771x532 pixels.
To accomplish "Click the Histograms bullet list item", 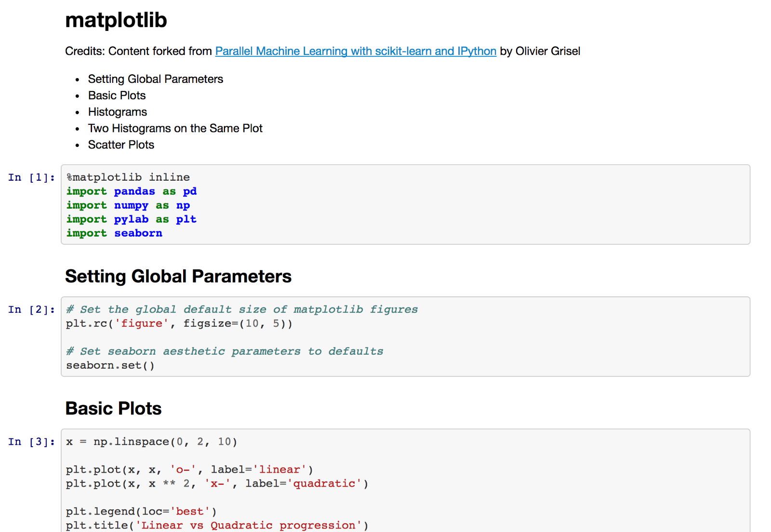I will [x=117, y=112].
